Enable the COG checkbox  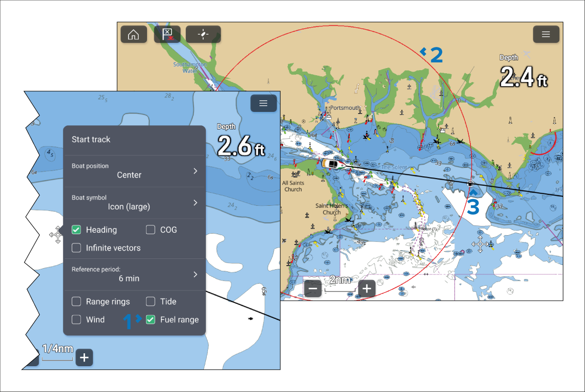click(151, 230)
